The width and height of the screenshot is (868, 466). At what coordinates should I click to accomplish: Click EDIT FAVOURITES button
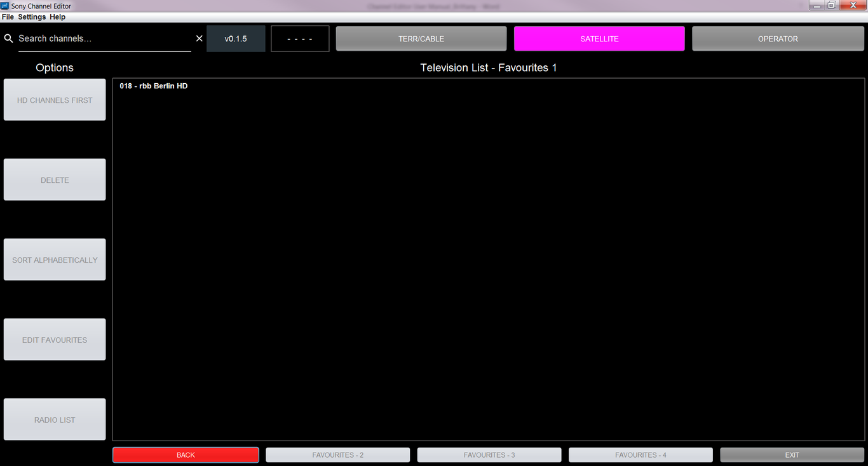pos(55,340)
